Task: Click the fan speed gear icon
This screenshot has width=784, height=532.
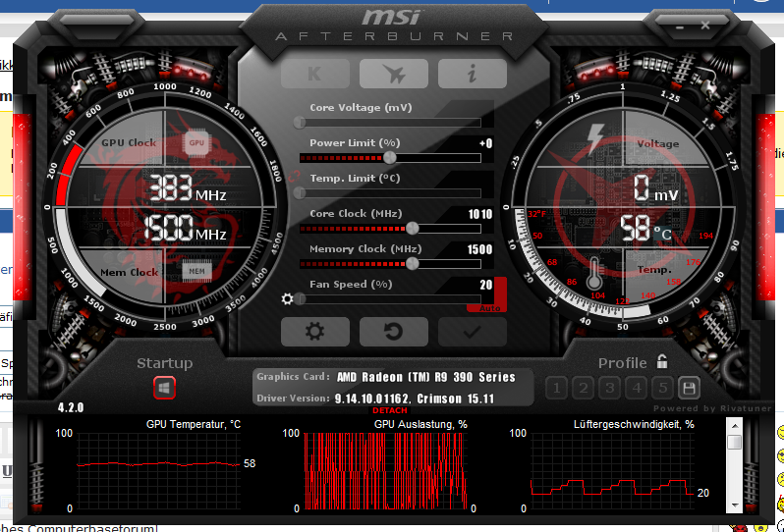Action: [x=287, y=298]
